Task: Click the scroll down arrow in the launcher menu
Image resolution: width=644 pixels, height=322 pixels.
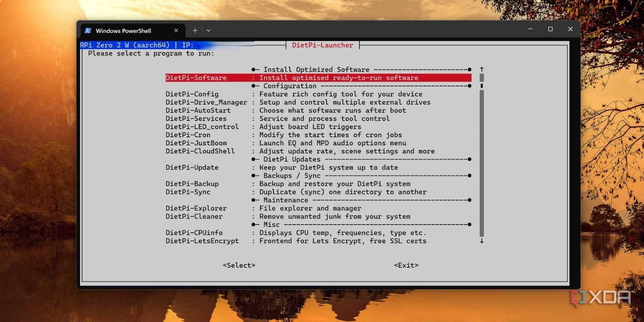Action: tap(482, 241)
